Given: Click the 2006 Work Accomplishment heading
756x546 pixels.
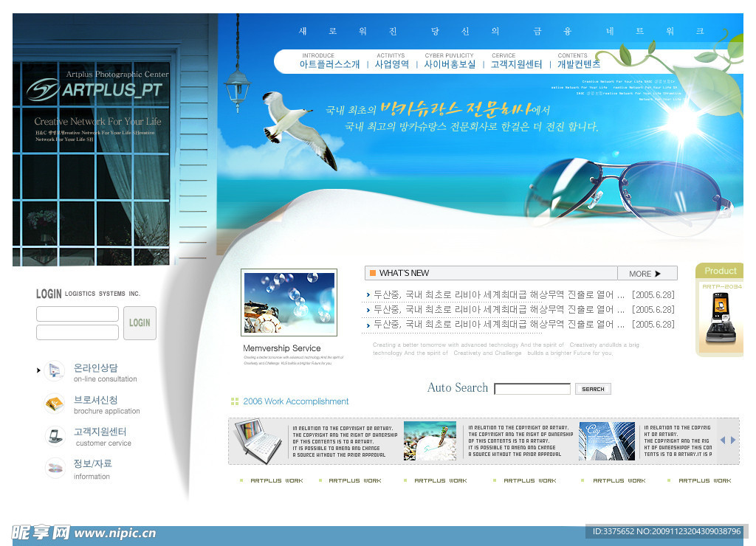Looking at the screenshot, I should (x=295, y=401).
